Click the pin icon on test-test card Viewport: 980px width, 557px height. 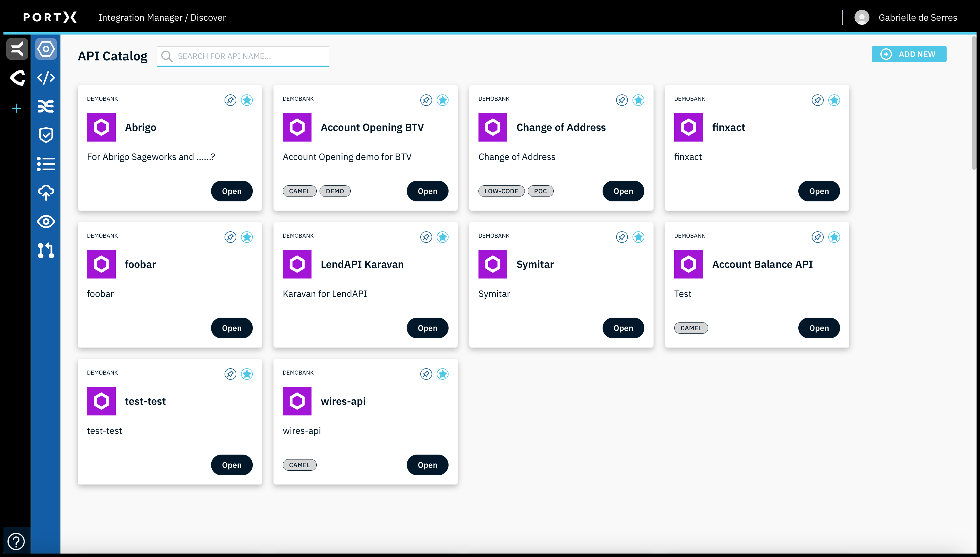point(230,374)
